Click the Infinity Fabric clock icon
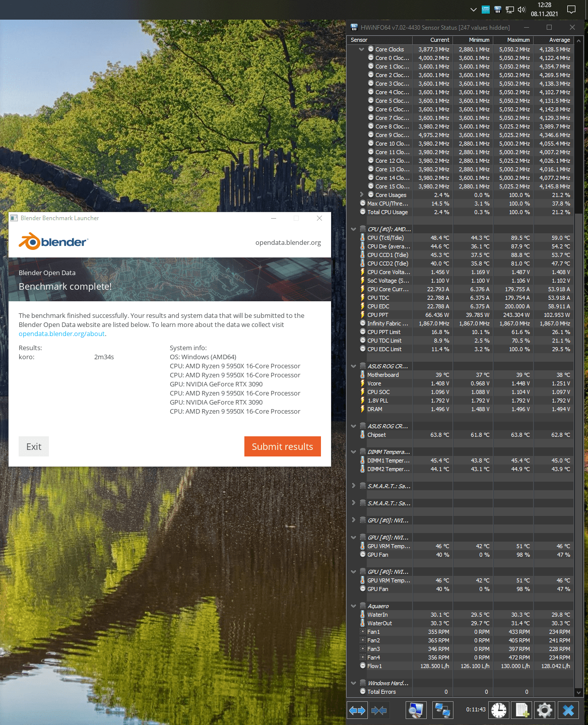This screenshot has width=588, height=725. tap(363, 323)
